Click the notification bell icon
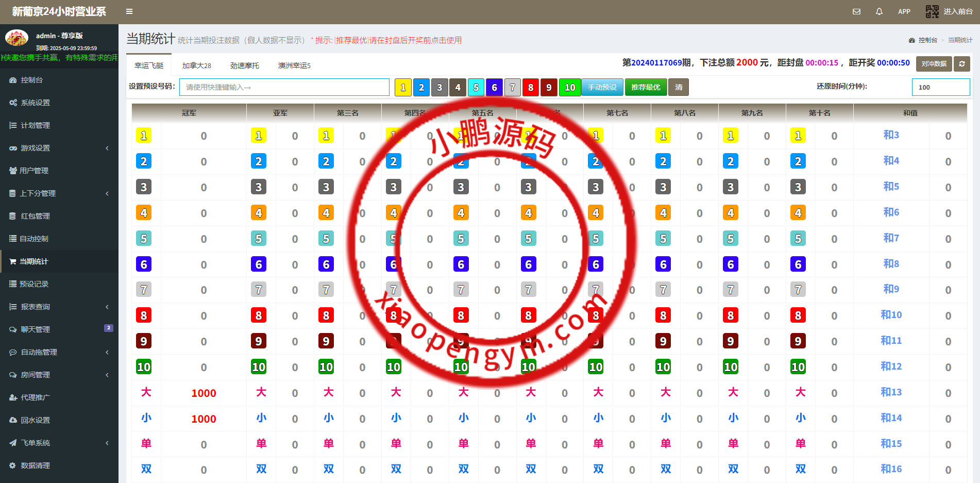The image size is (980, 483). pos(879,11)
